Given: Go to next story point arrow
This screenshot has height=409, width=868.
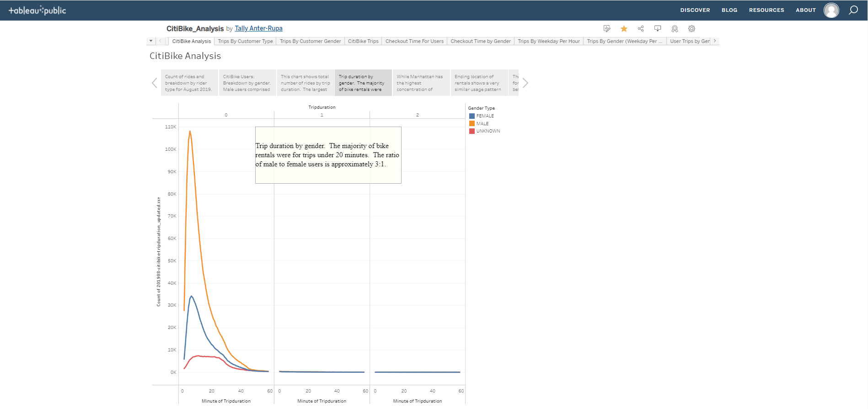Looking at the screenshot, I should point(525,83).
